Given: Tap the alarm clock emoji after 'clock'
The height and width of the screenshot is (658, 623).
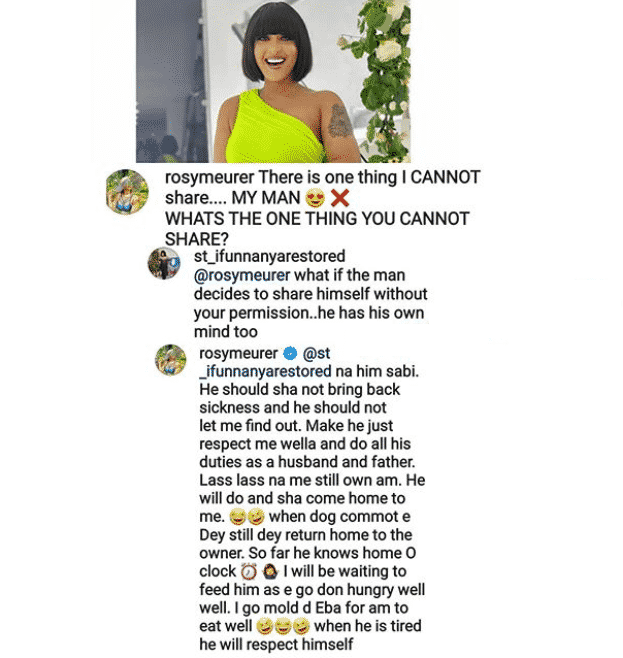Looking at the screenshot, I should [249, 572].
